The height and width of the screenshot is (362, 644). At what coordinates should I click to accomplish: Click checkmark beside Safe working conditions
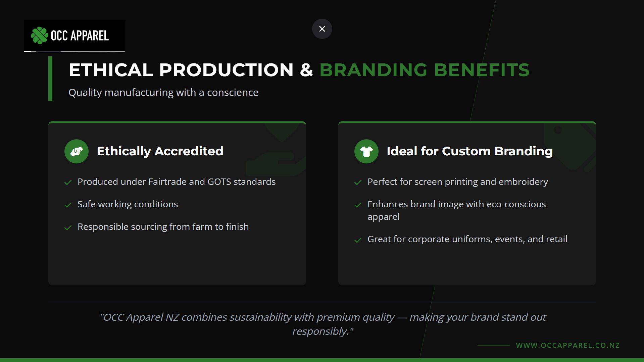tap(68, 205)
